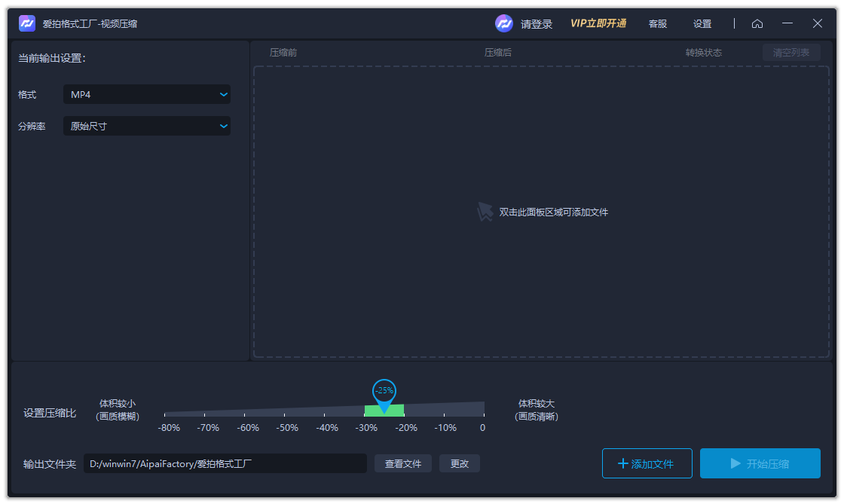This screenshot has width=844, height=504.
Task: Click the 开始压缩 button
Action: click(x=760, y=463)
